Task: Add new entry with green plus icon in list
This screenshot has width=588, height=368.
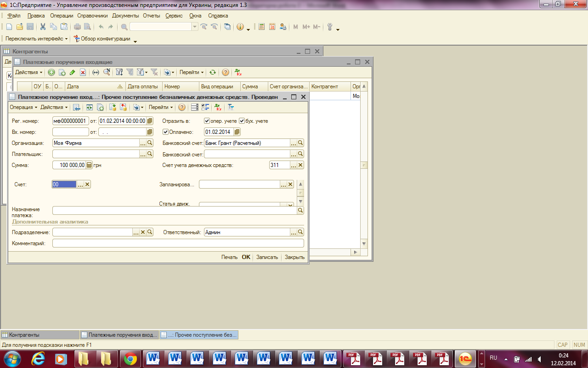Action: (x=51, y=72)
